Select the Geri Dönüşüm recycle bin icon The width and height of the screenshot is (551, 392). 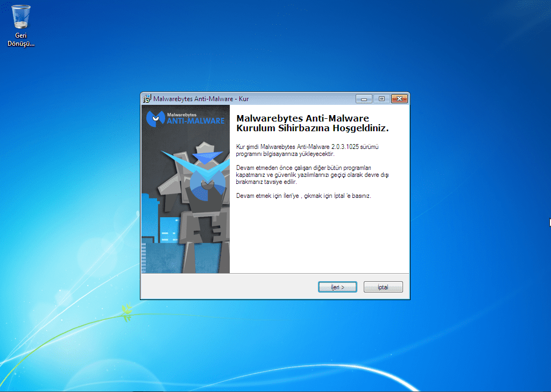tap(21, 26)
